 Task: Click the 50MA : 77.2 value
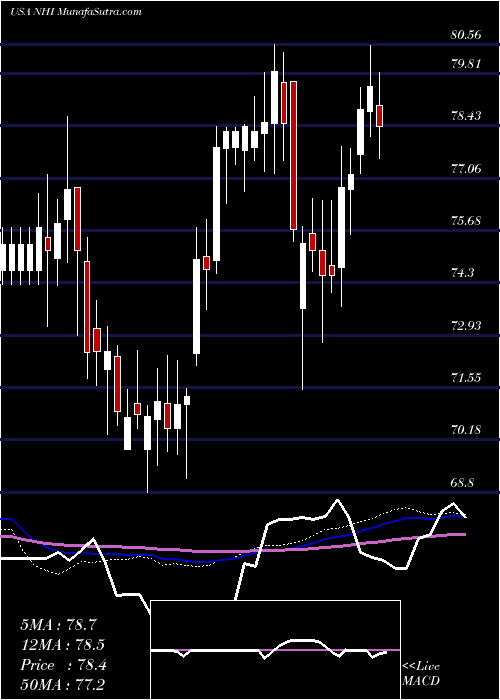coord(62,685)
